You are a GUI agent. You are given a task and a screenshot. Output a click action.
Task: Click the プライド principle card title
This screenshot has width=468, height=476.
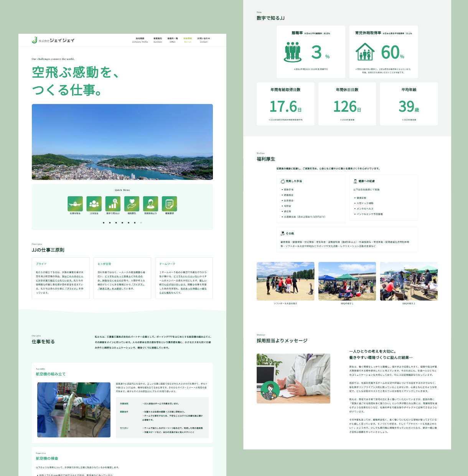[41, 264]
